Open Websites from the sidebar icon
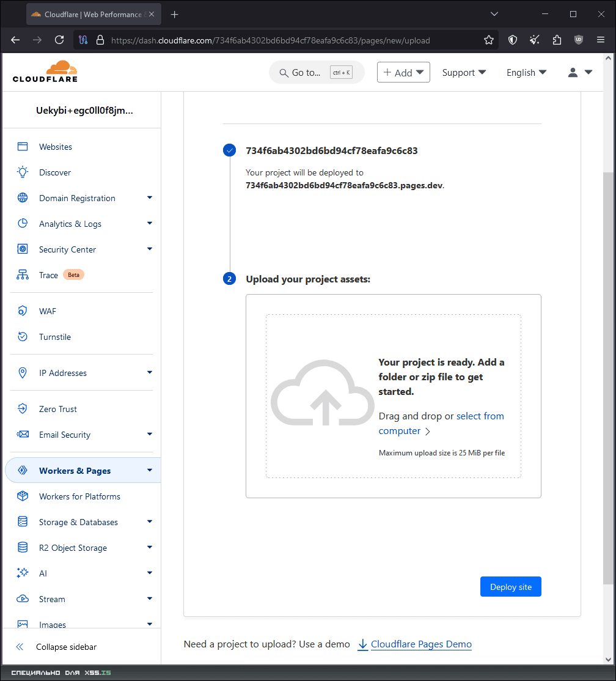 click(x=23, y=147)
